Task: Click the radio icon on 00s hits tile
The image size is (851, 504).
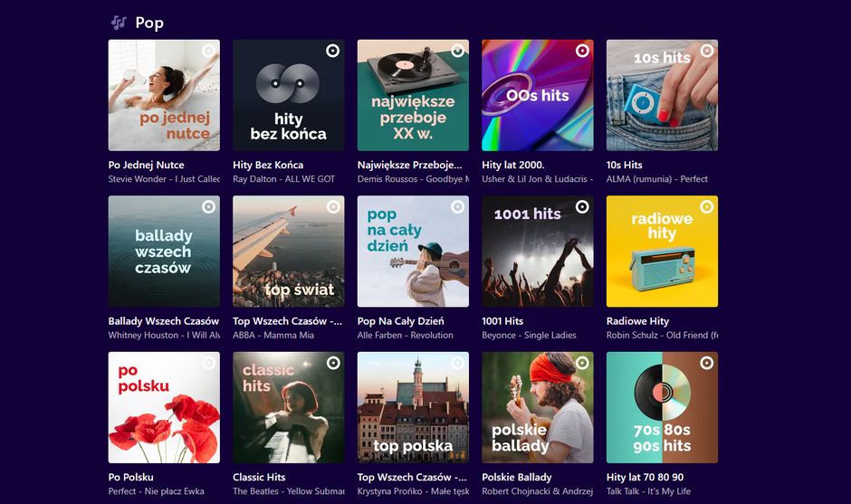Action: pos(581,51)
